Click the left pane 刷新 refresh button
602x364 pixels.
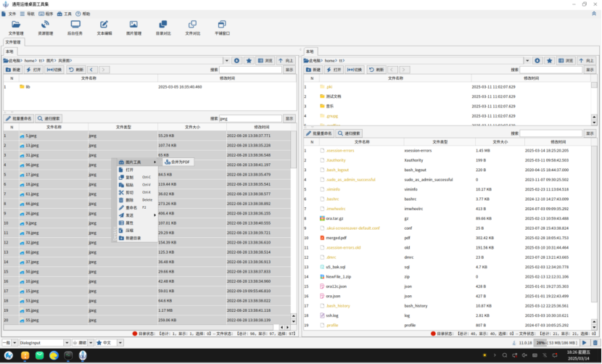(x=76, y=70)
